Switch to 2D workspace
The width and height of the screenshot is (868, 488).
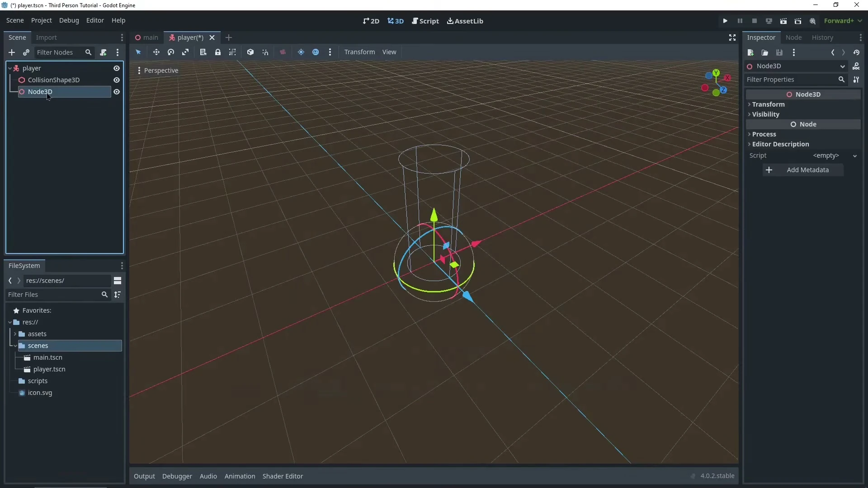tap(371, 21)
